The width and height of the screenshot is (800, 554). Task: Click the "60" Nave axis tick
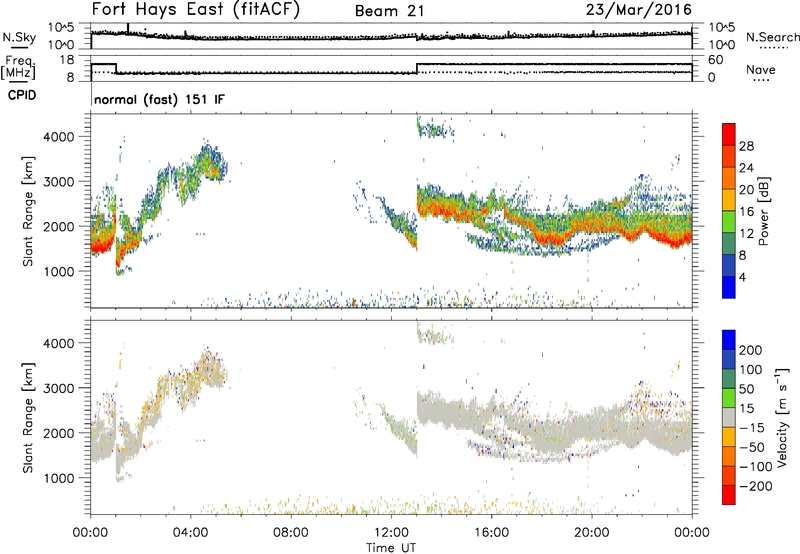tap(716, 60)
